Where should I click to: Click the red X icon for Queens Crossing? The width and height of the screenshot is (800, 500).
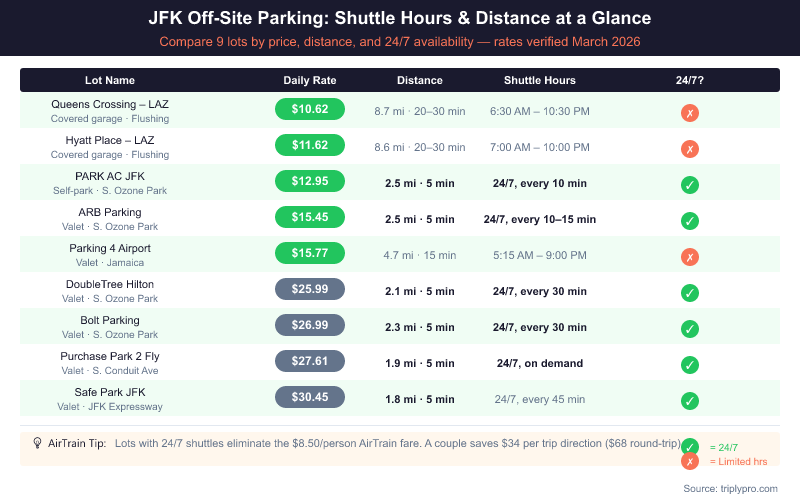click(690, 113)
